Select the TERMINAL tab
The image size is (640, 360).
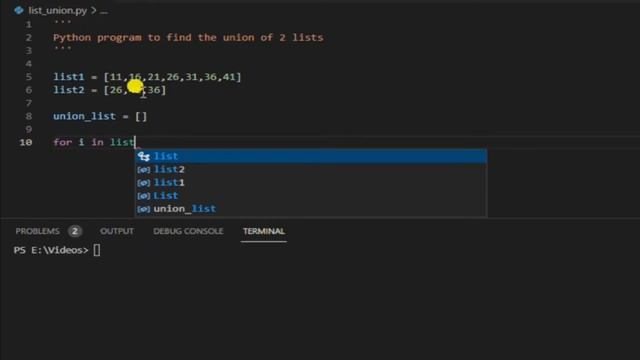point(264,231)
